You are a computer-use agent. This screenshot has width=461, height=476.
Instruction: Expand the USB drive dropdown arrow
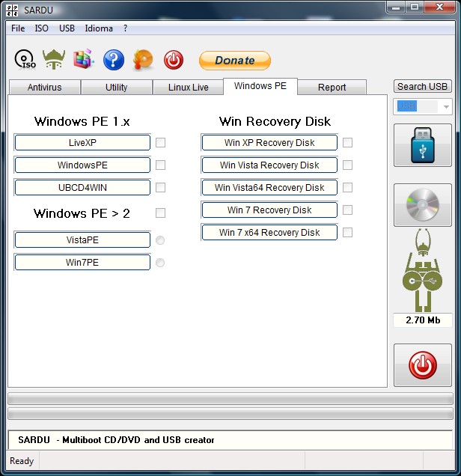point(446,106)
